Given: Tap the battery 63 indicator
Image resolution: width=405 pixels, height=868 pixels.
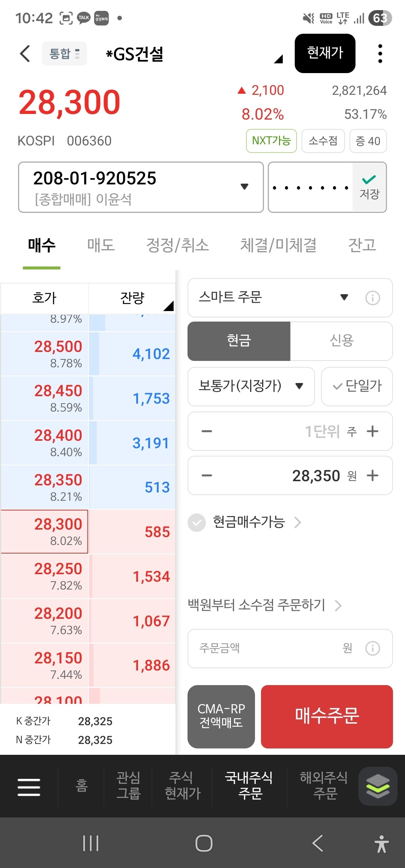Looking at the screenshot, I should pos(380,18).
